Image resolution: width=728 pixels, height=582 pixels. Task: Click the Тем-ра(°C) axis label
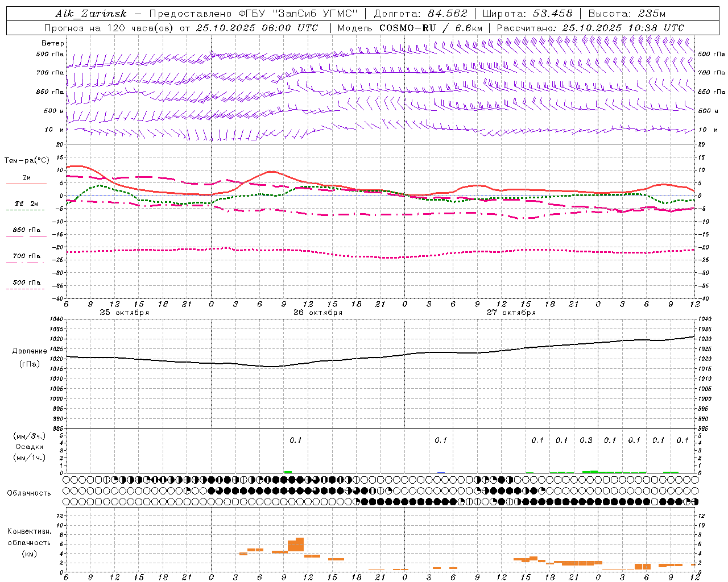[27, 161]
